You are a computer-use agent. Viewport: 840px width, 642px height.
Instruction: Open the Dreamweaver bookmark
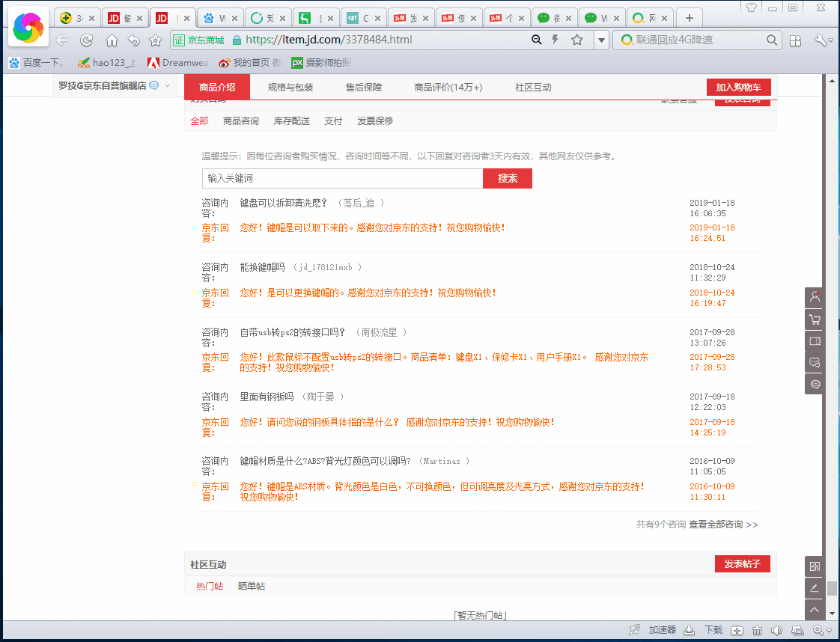click(x=178, y=63)
